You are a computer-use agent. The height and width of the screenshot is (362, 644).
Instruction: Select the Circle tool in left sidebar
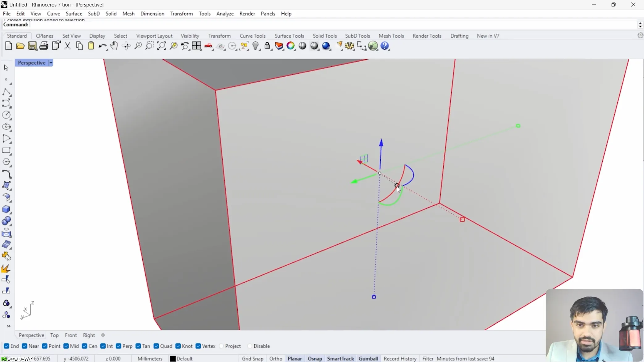tap(6, 115)
